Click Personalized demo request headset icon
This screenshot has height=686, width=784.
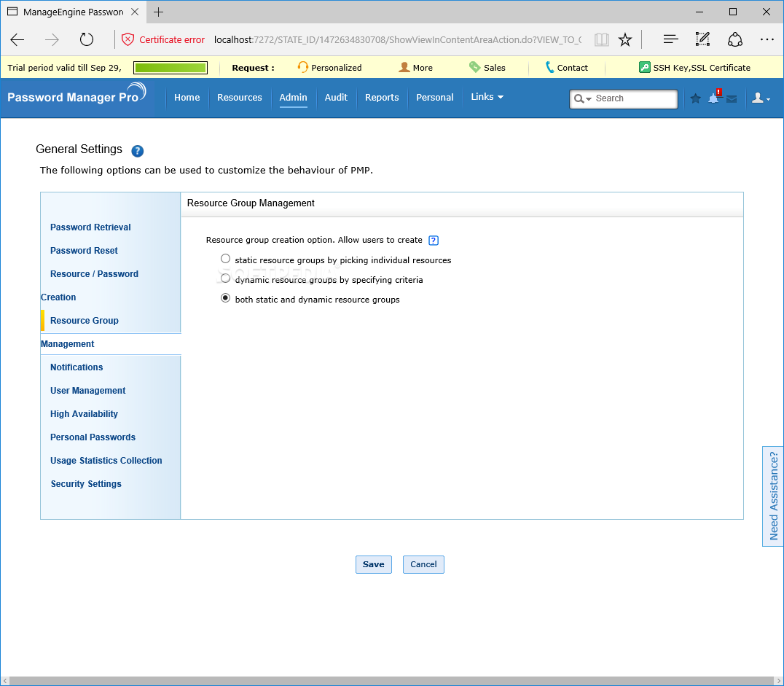click(302, 67)
